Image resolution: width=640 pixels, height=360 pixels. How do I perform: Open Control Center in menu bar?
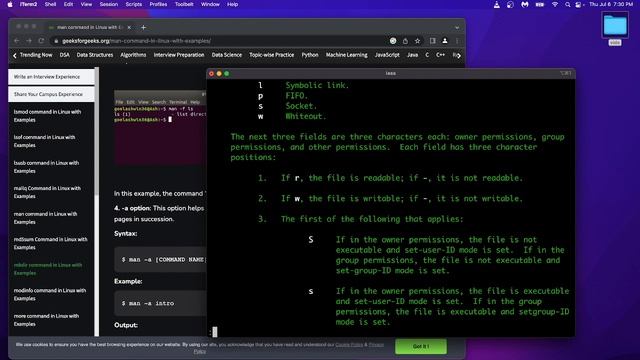pos(578,4)
